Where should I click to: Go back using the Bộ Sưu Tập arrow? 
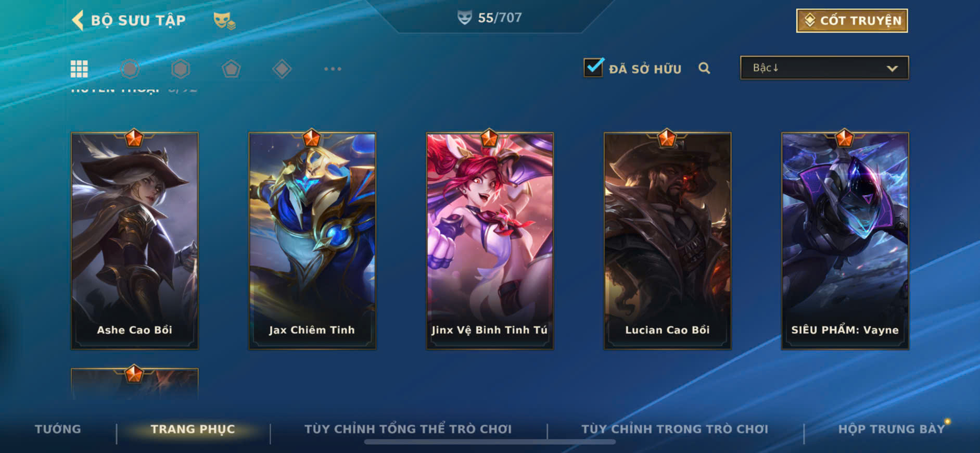tap(78, 21)
